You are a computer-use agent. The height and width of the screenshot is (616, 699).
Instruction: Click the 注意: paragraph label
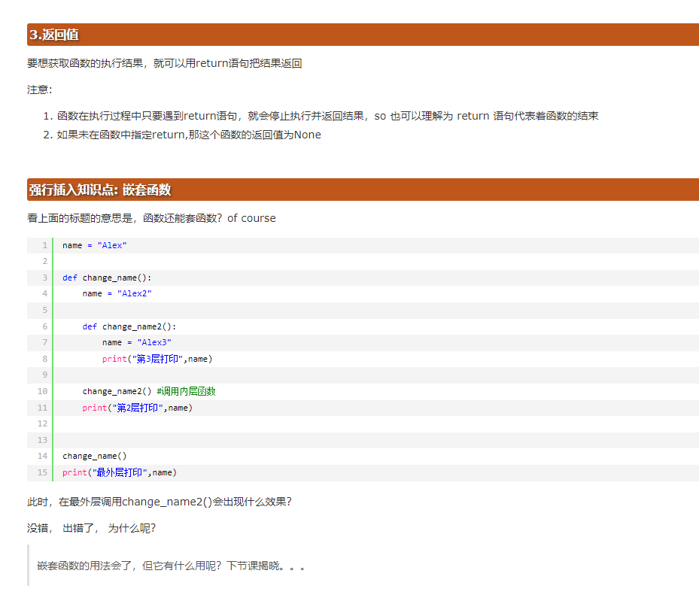[x=39, y=90]
